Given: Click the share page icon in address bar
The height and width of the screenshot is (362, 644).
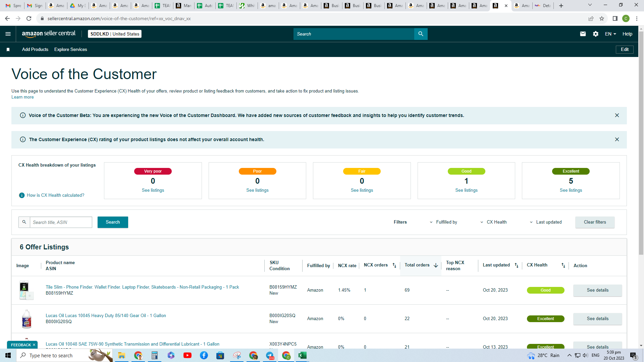Looking at the screenshot, I should [x=591, y=18].
